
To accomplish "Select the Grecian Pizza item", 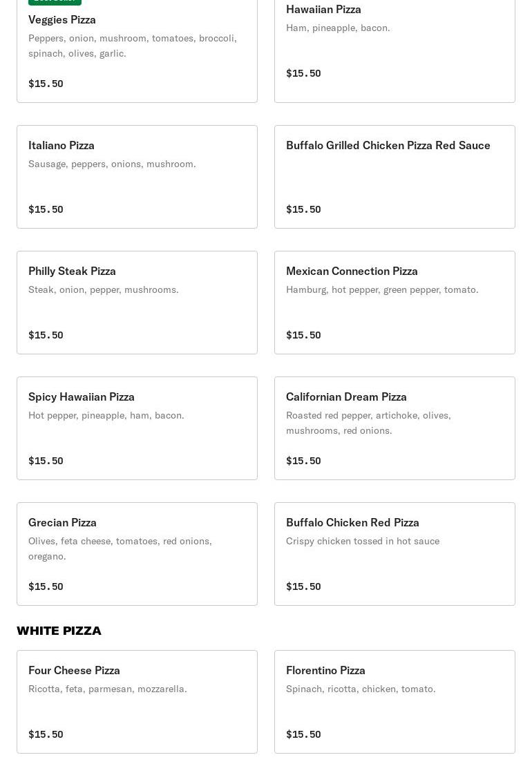I will (x=137, y=554).
